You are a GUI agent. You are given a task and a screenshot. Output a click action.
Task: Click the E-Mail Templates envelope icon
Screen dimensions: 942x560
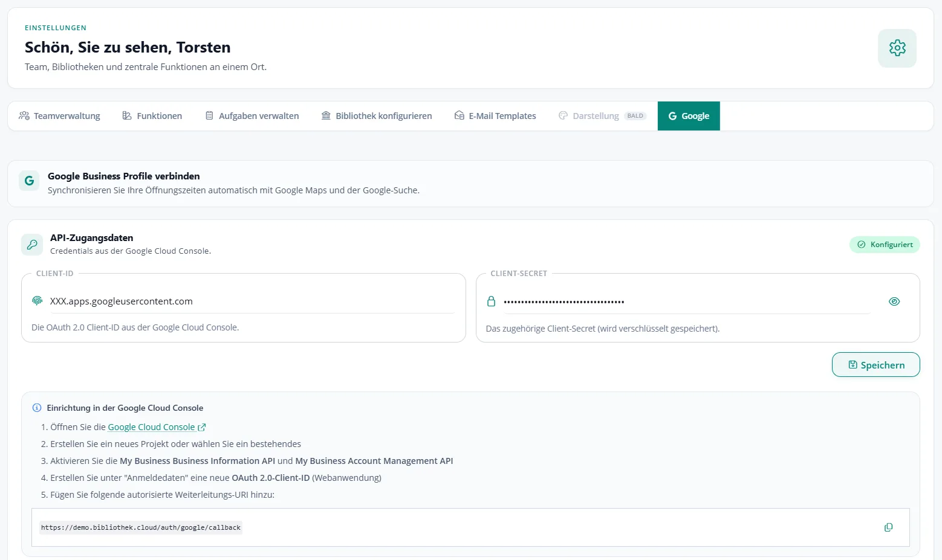(x=460, y=115)
